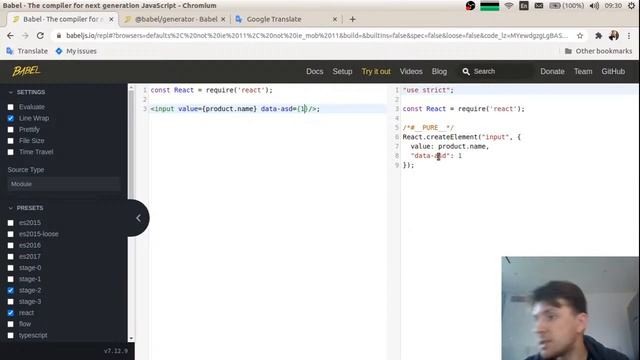Enable the es2015 preset
Viewport: 640px width, 360px height.
11,223
